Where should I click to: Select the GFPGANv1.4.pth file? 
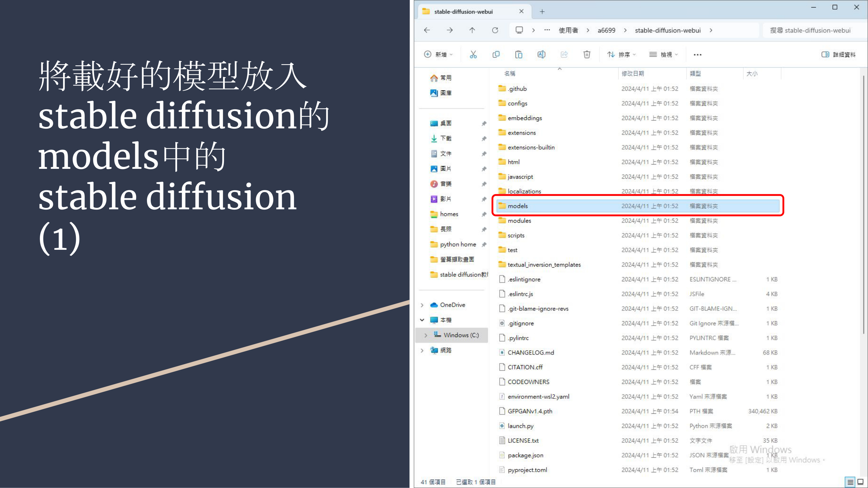638,411
